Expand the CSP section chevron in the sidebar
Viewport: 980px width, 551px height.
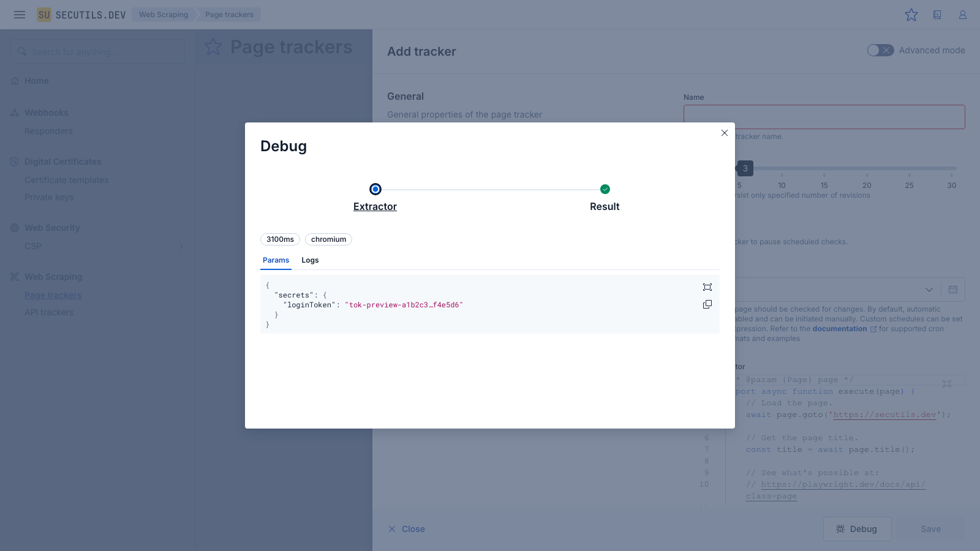click(181, 246)
